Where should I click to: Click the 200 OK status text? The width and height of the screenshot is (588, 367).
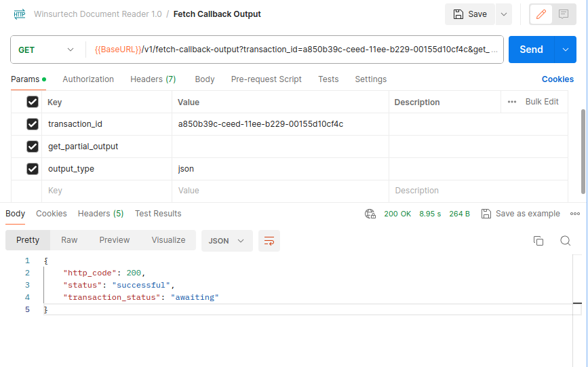pos(397,214)
